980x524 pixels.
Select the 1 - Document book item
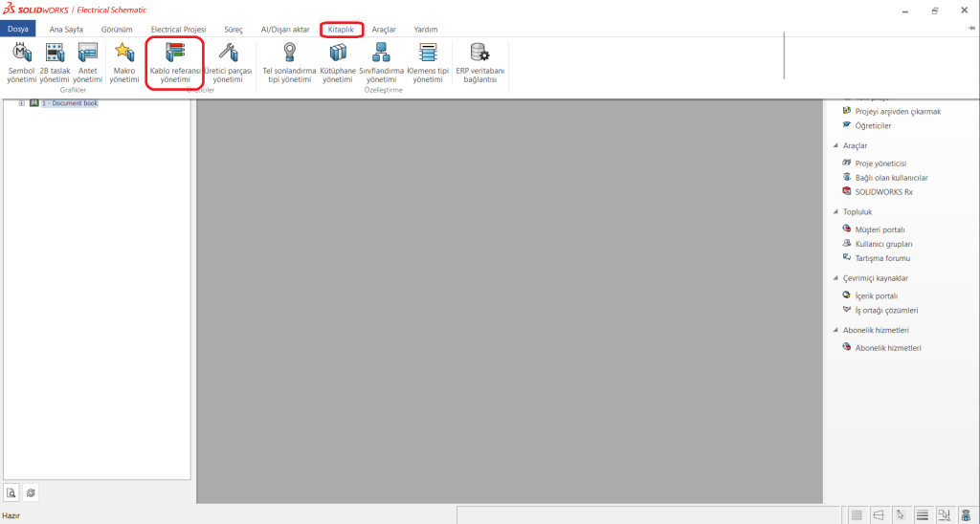[69, 103]
